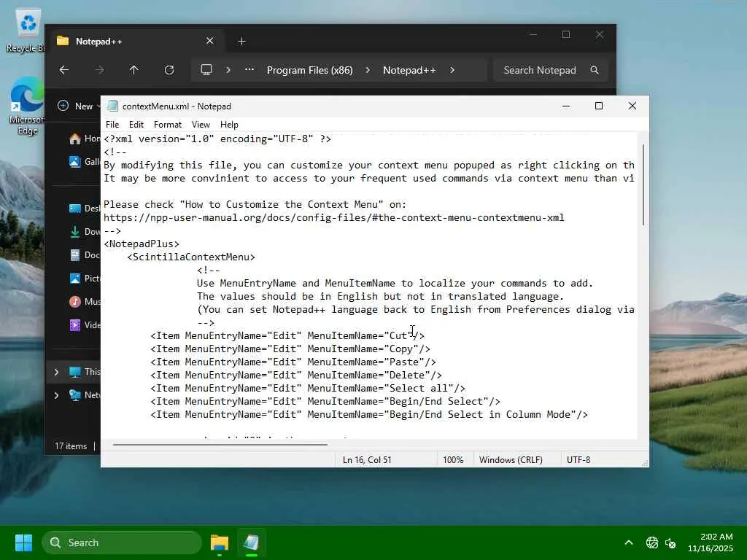Go back in File Explorer

(64, 70)
